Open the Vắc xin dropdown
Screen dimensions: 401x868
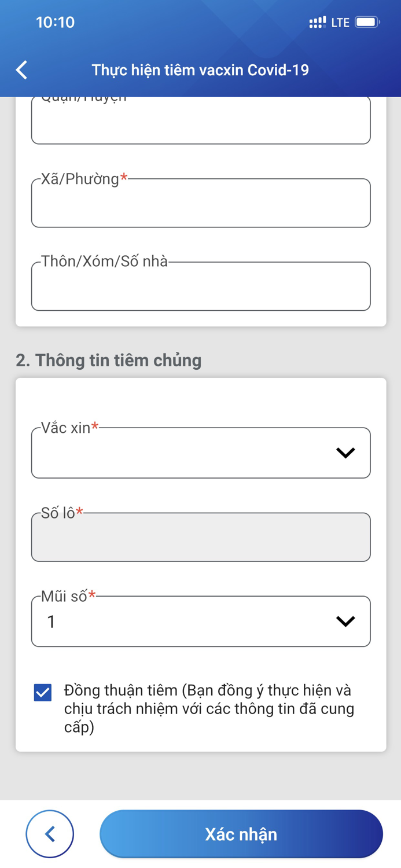pyautogui.click(x=201, y=453)
